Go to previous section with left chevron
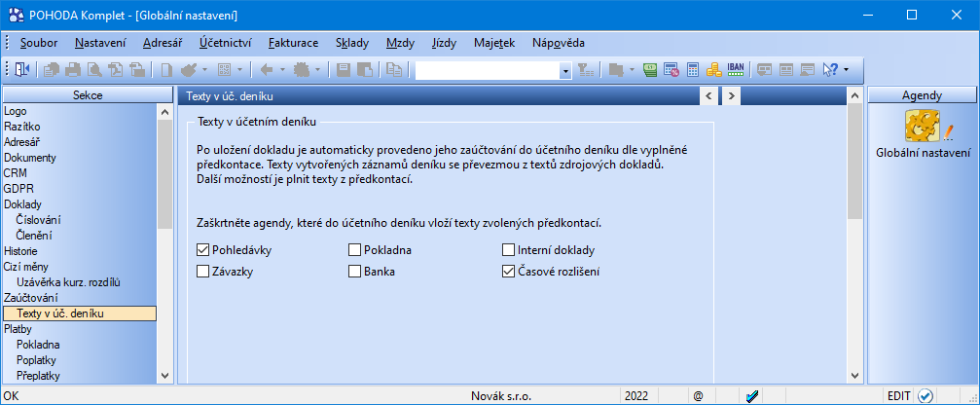The image size is (980, 405). [708, 96]
